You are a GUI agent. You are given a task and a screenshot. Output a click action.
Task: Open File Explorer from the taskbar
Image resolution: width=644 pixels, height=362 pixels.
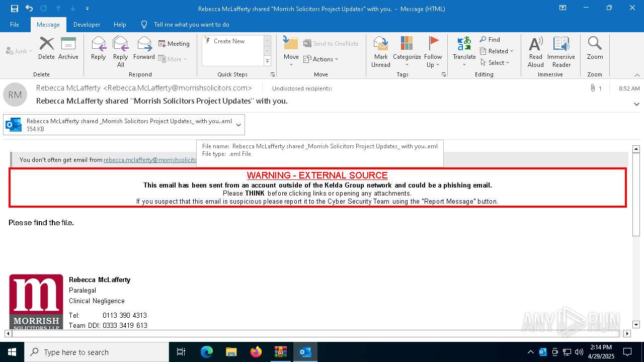click(231, 352)
